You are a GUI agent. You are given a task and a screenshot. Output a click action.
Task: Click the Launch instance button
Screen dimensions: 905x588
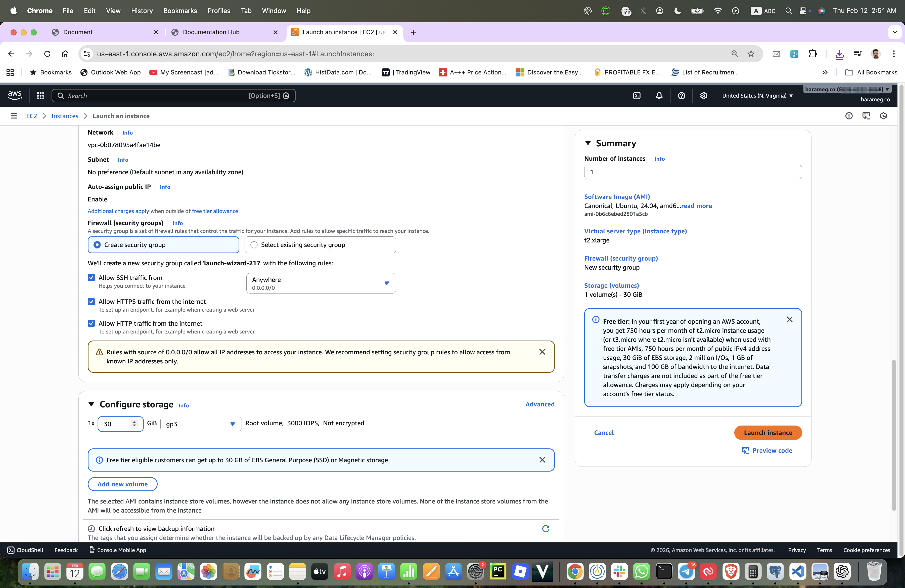[x=768, y=433]
